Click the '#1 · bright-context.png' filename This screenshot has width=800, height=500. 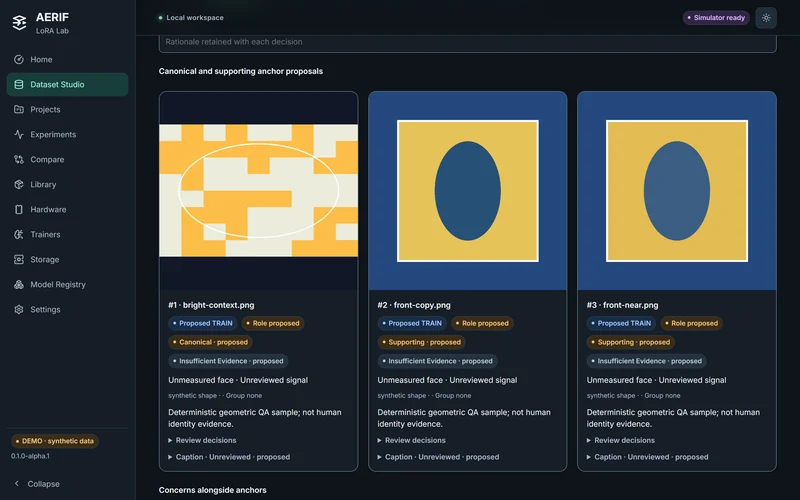coord(211,305)
